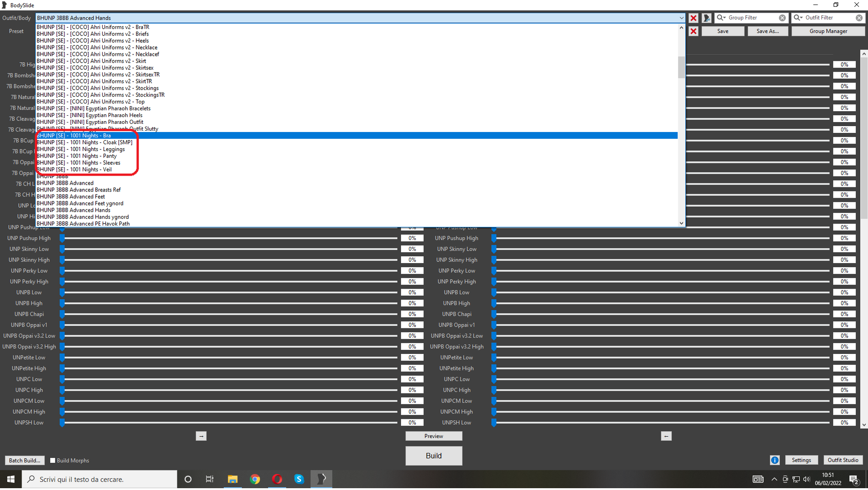The height and width of the screenshot is (490, 868).
Task: Click the red X beside the Outfit/Body dropdown
Action: click(693, 18)
